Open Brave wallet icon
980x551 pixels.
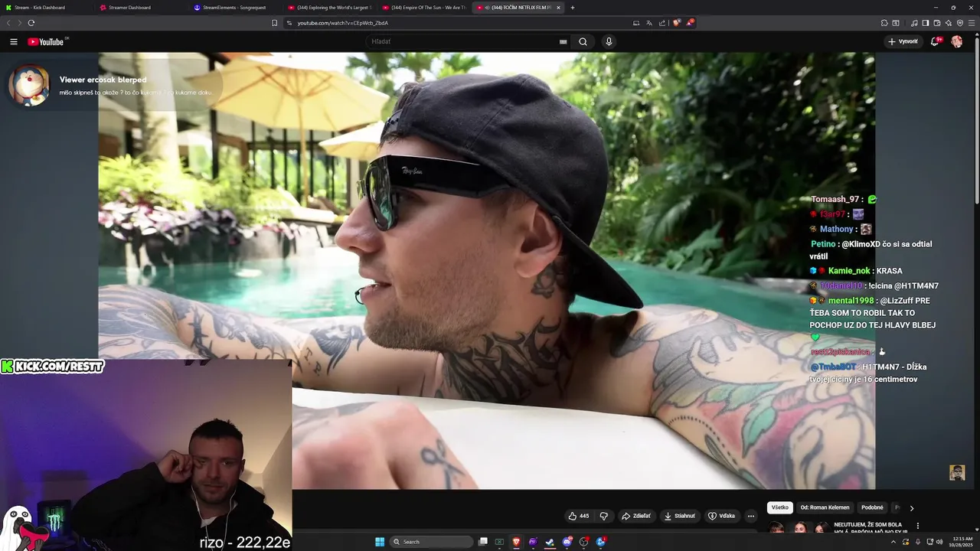pos(936,23)
